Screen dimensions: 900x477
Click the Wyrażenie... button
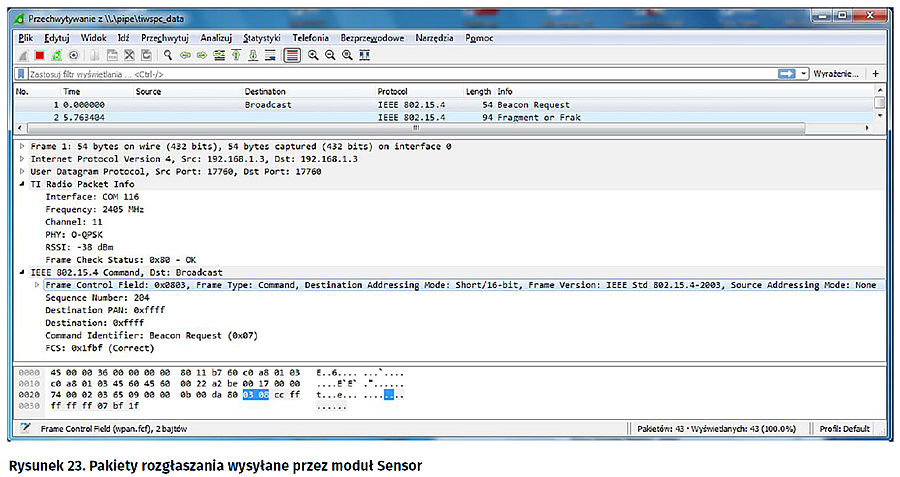tap(836, 74)
